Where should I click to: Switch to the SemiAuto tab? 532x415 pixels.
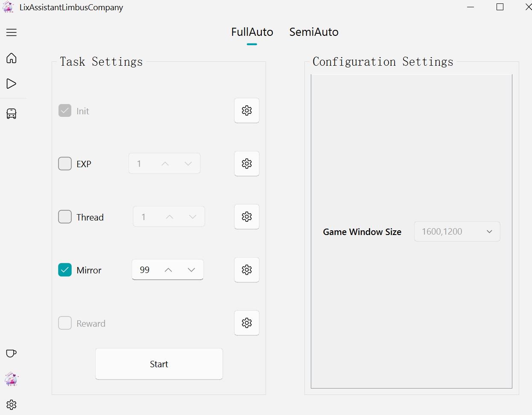pyautogui.click(x=314, y=32)
